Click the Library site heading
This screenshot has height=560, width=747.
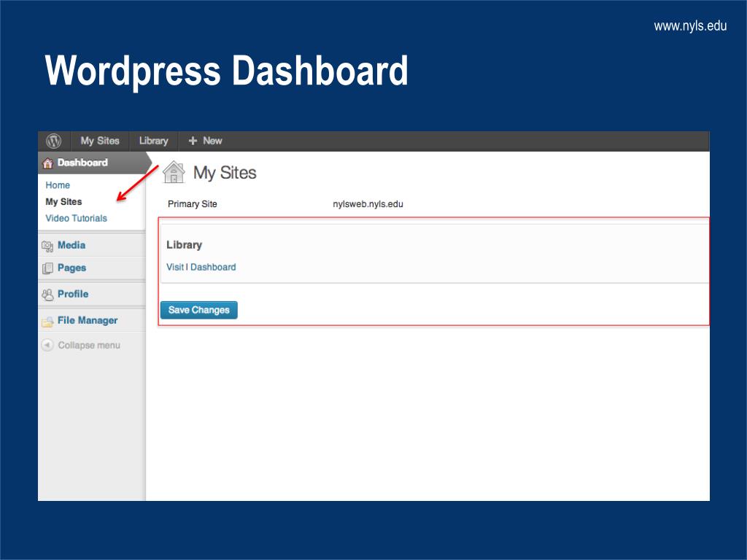(185, 245)
